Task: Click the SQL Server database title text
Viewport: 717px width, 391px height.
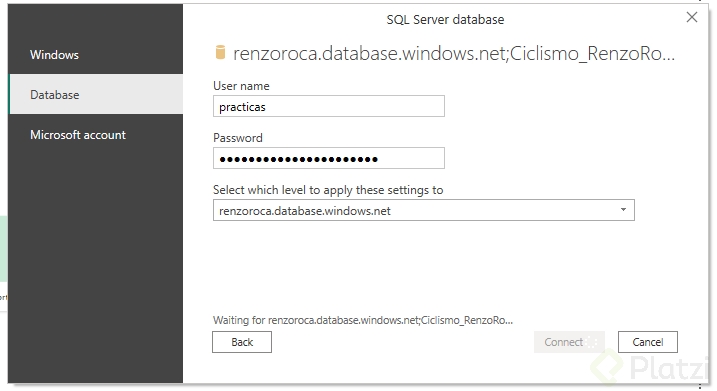Action: (x=445, y=20)
